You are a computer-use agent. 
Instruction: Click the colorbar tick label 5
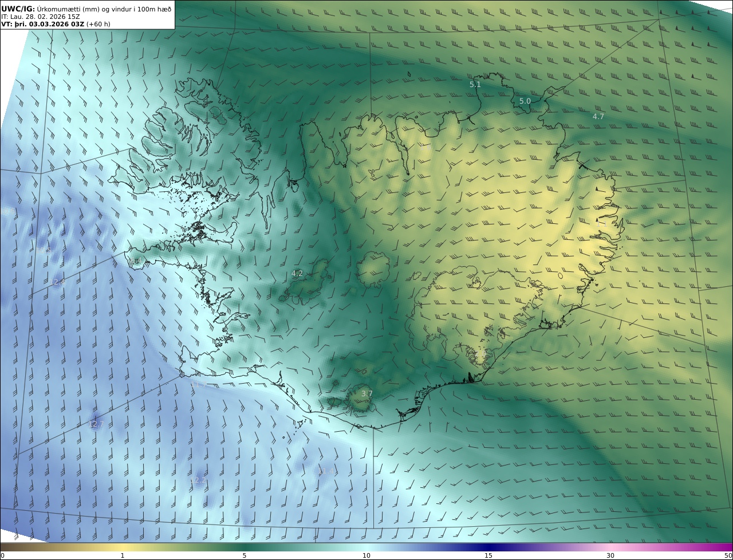point(245,555)
